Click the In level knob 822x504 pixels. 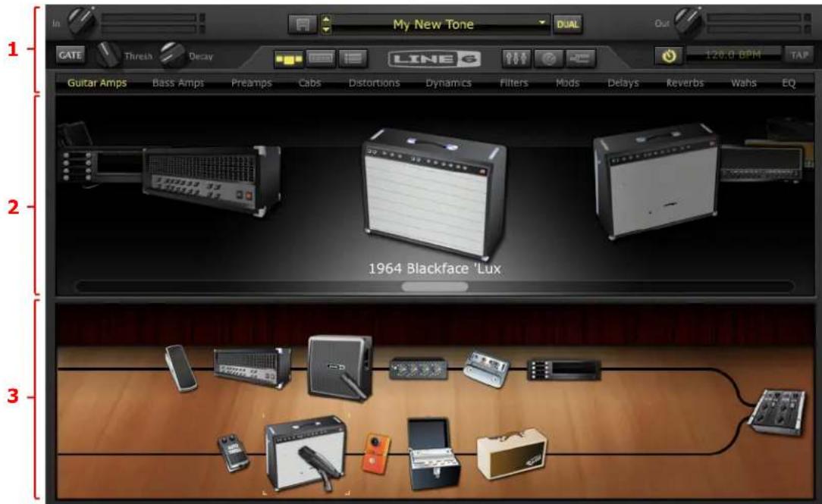pos(81,21)
